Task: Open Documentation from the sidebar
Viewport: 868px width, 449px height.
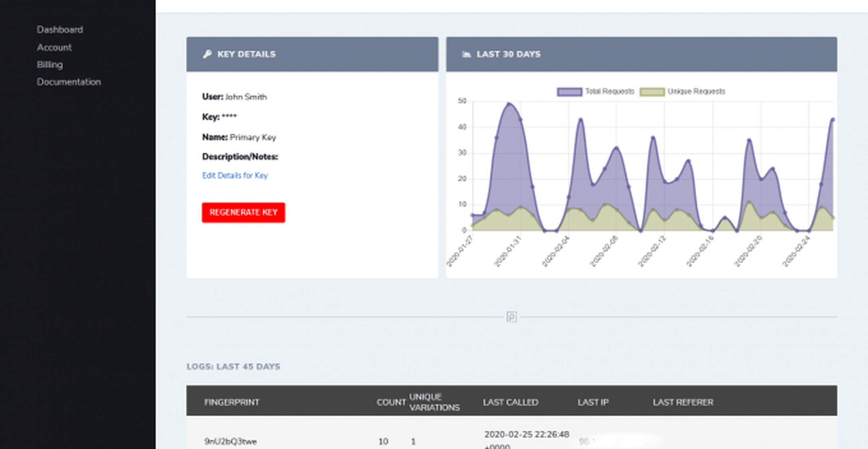Action: [x=69, y=82]
